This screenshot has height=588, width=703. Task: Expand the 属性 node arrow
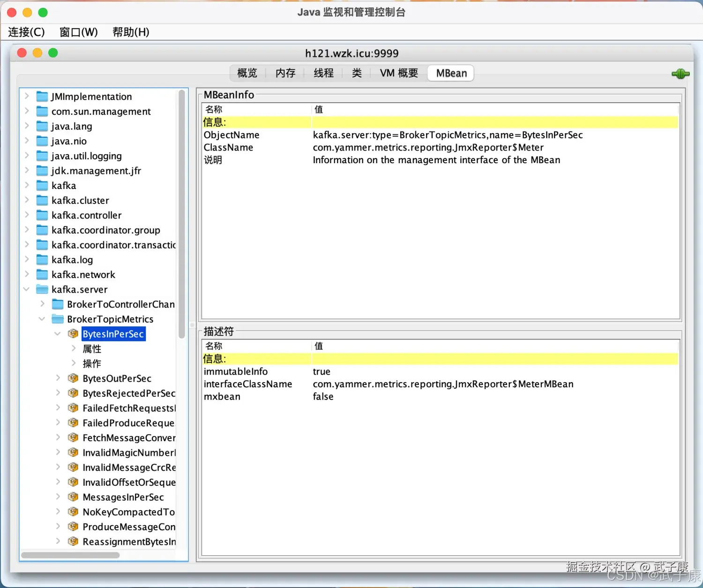coord(74,348)
